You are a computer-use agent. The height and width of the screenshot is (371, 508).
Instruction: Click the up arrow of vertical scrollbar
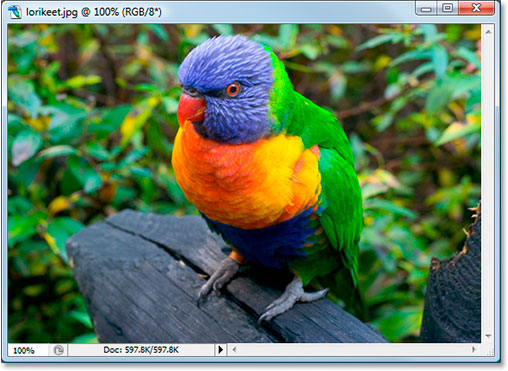coord(488,32)
